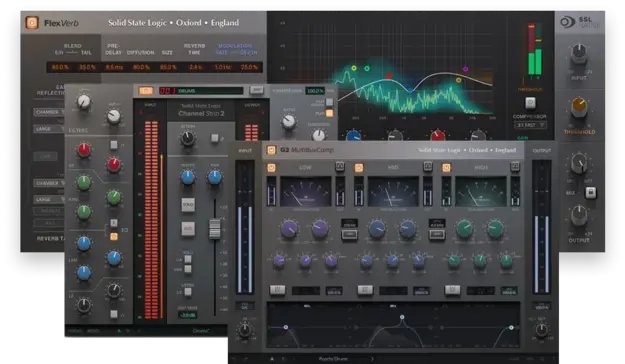Select the blue EQ node on curve
The image size is (625, 364).
(411, 91)
